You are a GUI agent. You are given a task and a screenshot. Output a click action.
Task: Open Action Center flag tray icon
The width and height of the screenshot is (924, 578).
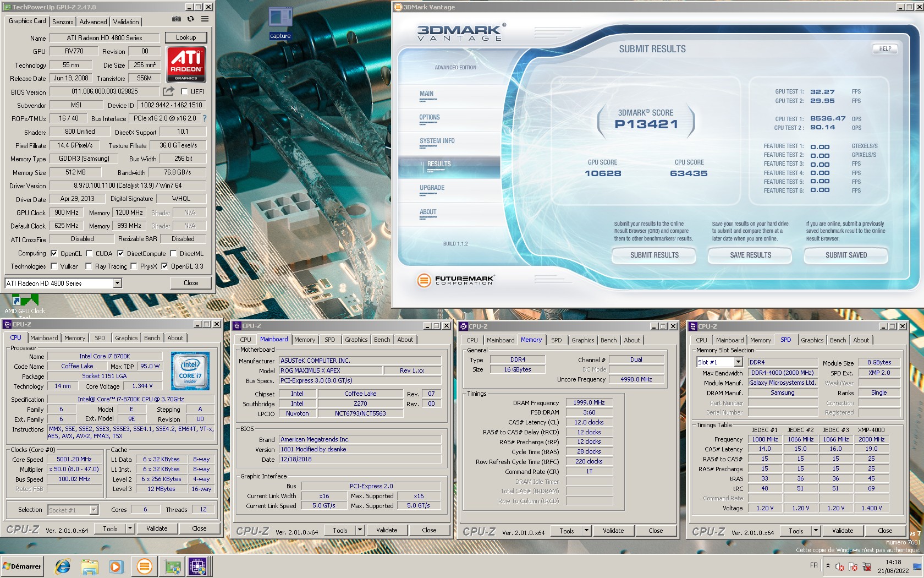(x=853, y=566)
